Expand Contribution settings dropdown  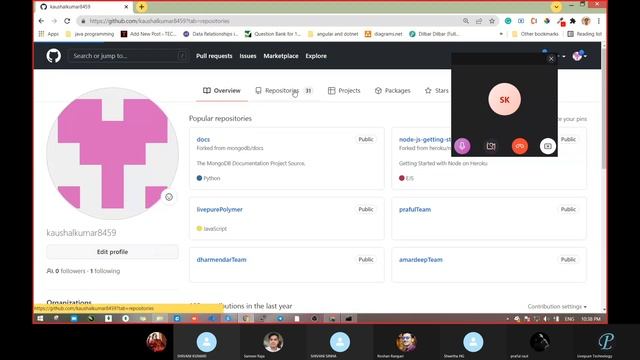[557, 306]
